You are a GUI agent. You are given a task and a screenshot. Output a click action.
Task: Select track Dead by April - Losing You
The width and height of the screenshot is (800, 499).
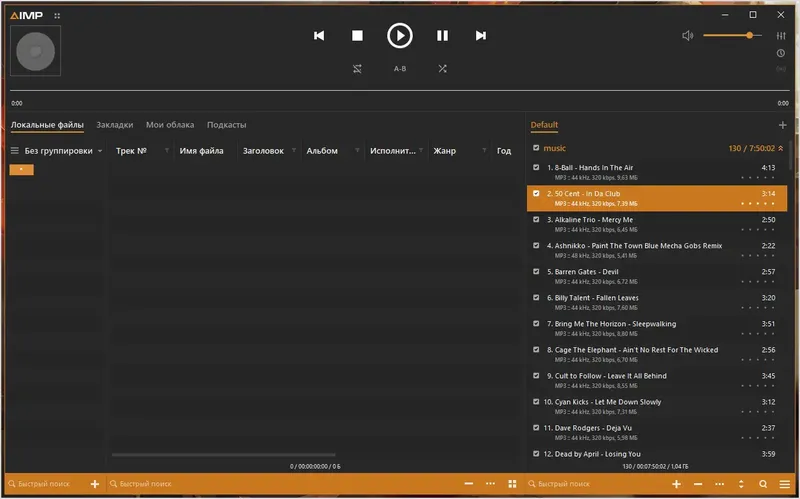click(x=657, y=454)
